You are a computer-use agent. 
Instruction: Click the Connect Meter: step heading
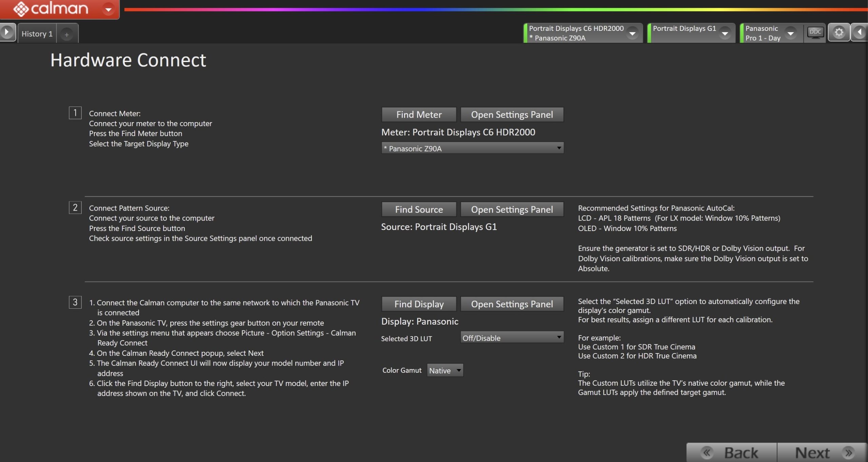[x=115, y=113]
